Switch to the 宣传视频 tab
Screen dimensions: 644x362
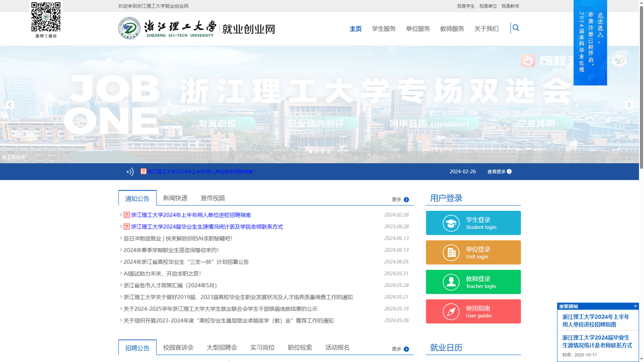click(213, 198)
